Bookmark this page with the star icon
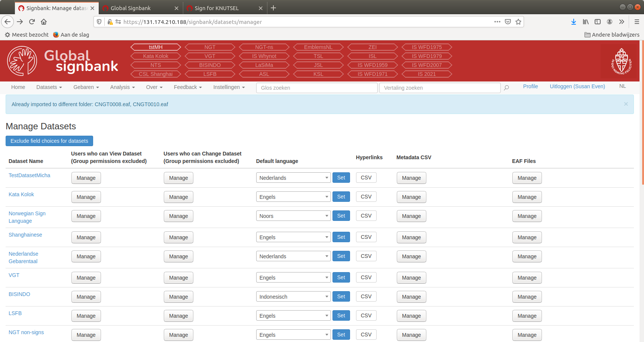 [x=518, y=22]
